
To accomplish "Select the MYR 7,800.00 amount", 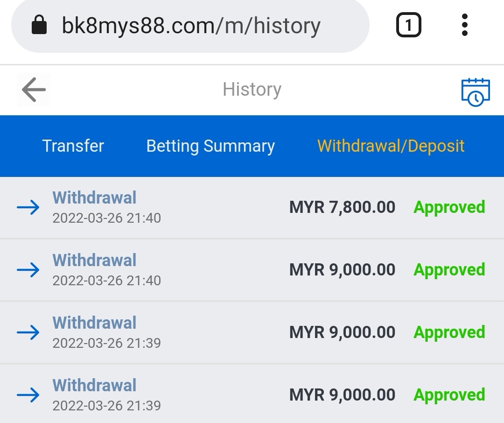I will pyautogui.click(x=342, y=207).
